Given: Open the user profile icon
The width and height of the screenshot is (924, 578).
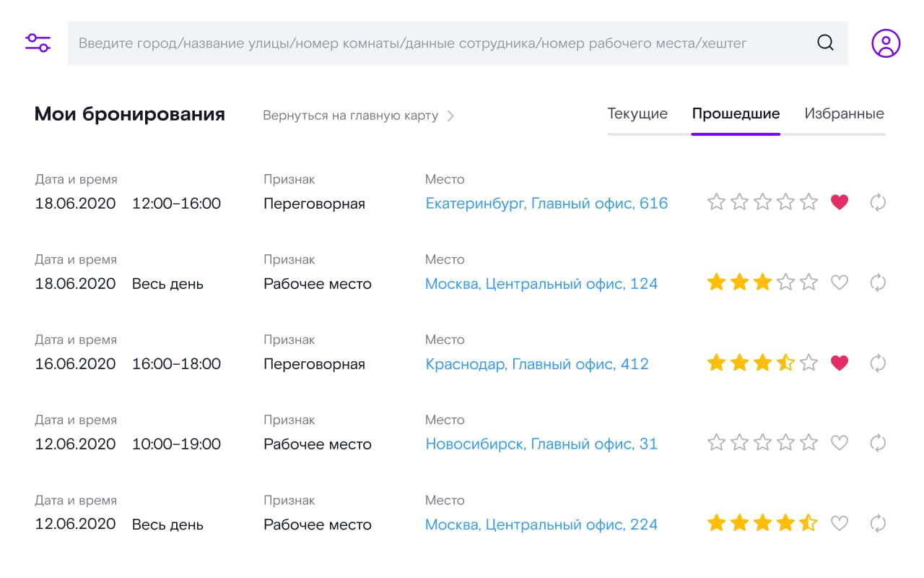Looking at the screenshot, I should pos(886,43).
